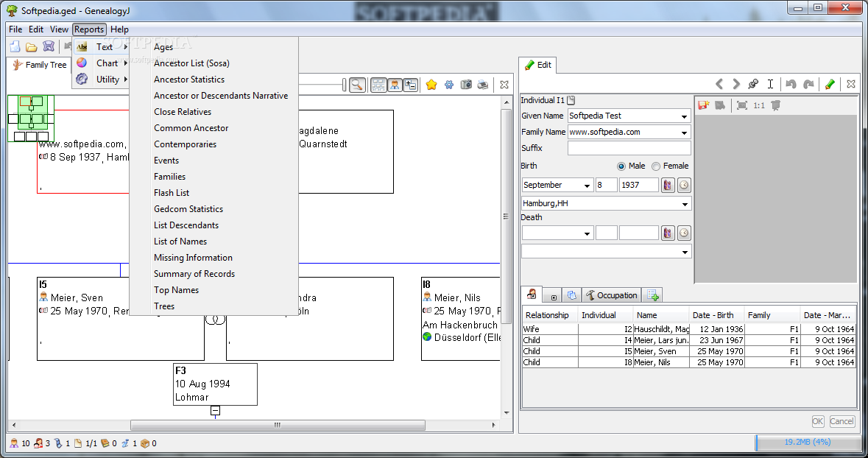Sort by the Relationship column header
Screen dimensions: 868x458
pyautogui.click(x=550, y=315)
